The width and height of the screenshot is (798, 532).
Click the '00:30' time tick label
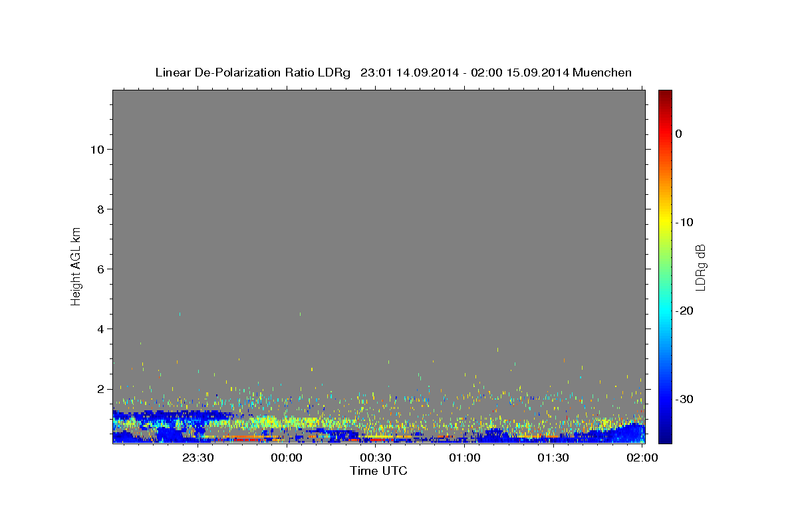(x=376, y=458)
